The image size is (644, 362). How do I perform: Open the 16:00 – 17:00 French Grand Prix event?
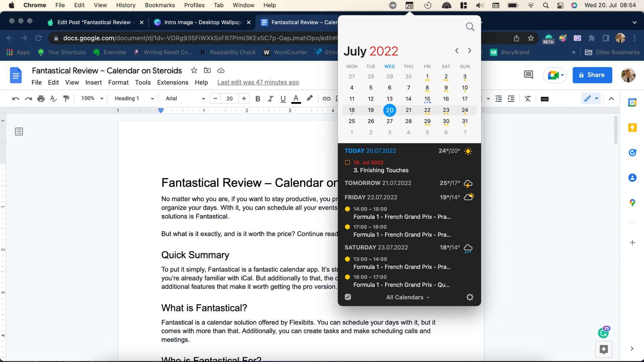pos(401,281)
